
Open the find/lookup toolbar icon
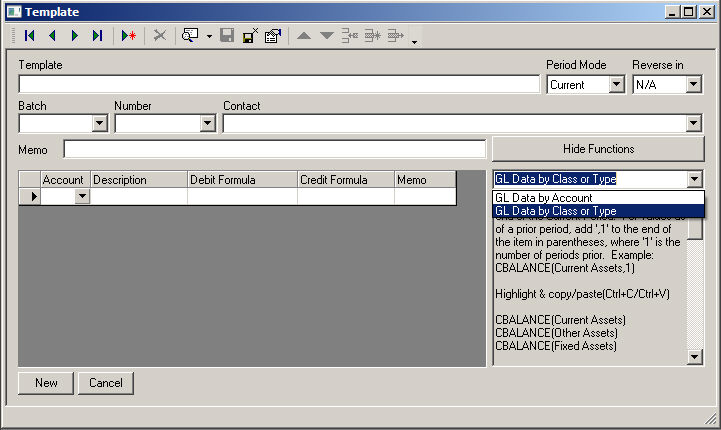coord(190,35)
